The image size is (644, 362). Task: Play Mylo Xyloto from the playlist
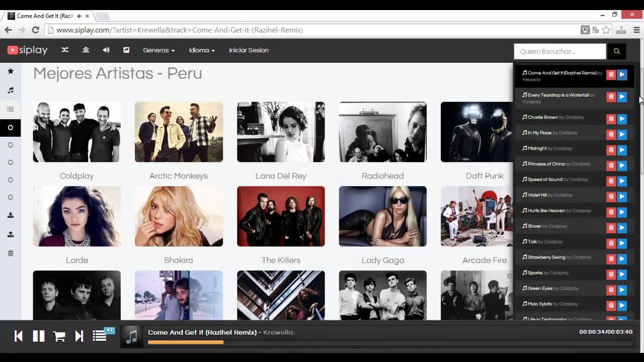(x=622, y=306)
